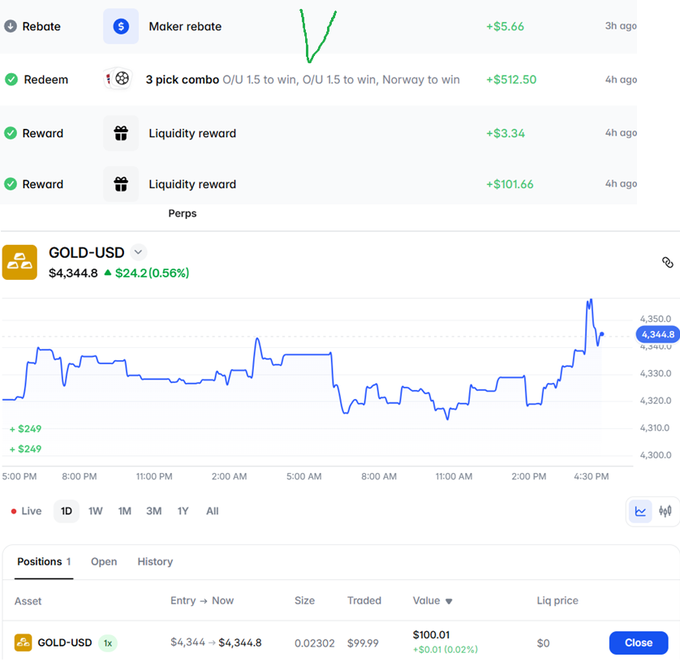Click the 0.02302 position size value
The height and width of the screenshot is (666, 680).
314,643
